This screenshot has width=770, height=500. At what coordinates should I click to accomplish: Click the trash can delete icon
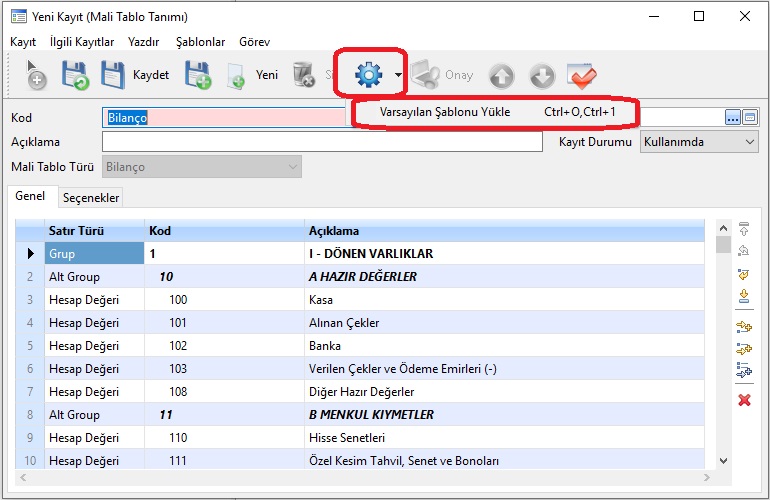point(303,75)
